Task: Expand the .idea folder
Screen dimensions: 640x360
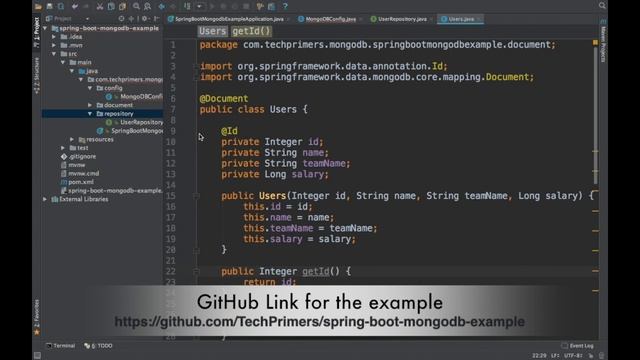Action: (54, 37)
